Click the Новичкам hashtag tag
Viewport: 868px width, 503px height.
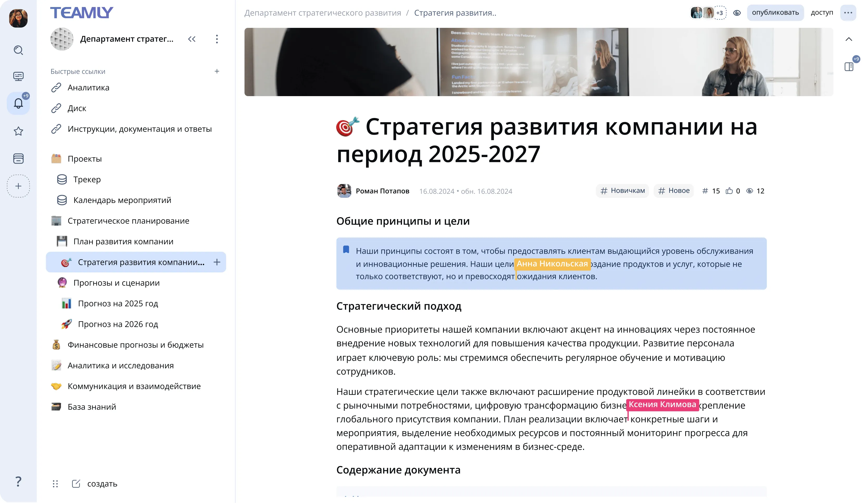(622, 190)
